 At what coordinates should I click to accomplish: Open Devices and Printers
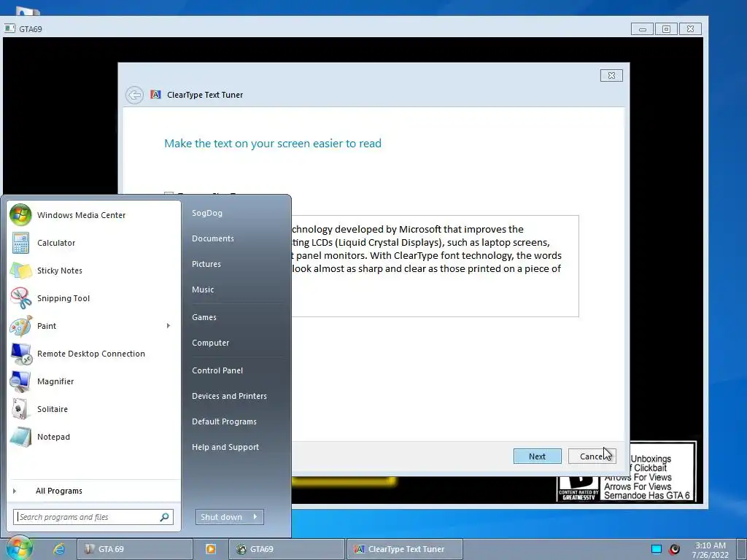click(229, 396)
